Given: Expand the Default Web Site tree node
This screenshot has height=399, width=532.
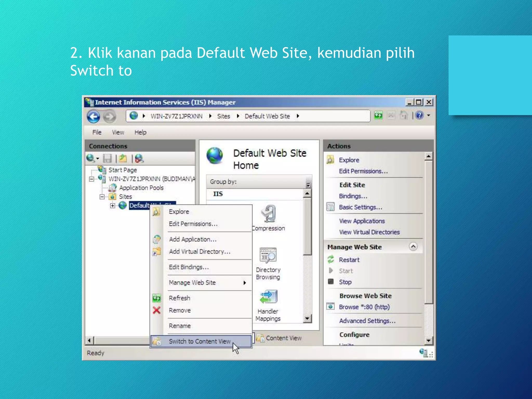Looking at the screenshot, I should click(x=112, y=205).
